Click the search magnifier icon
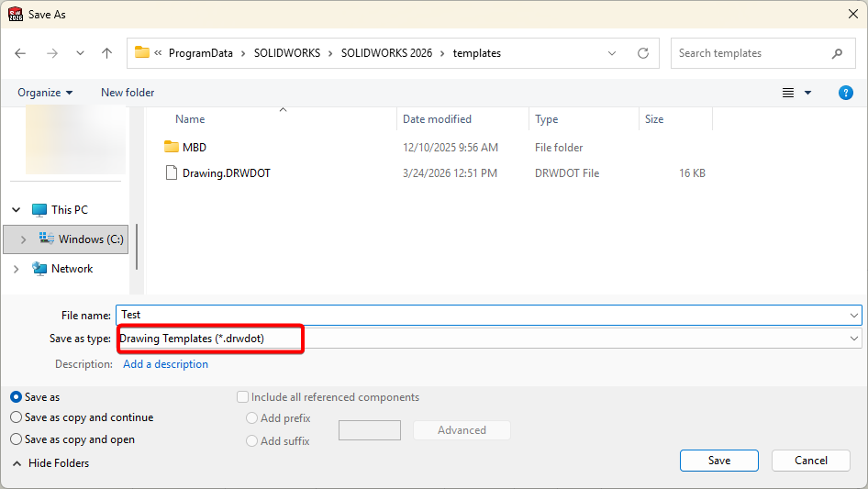 coord(837,53)
